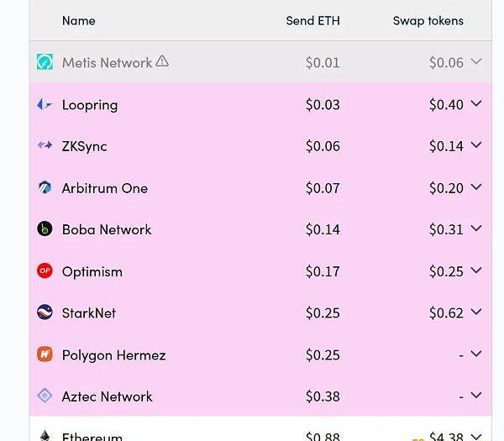Viewport: 504px width, 441px height.
Task: Select the Boba Network swap price $0.31
Action: coord(446,229)
